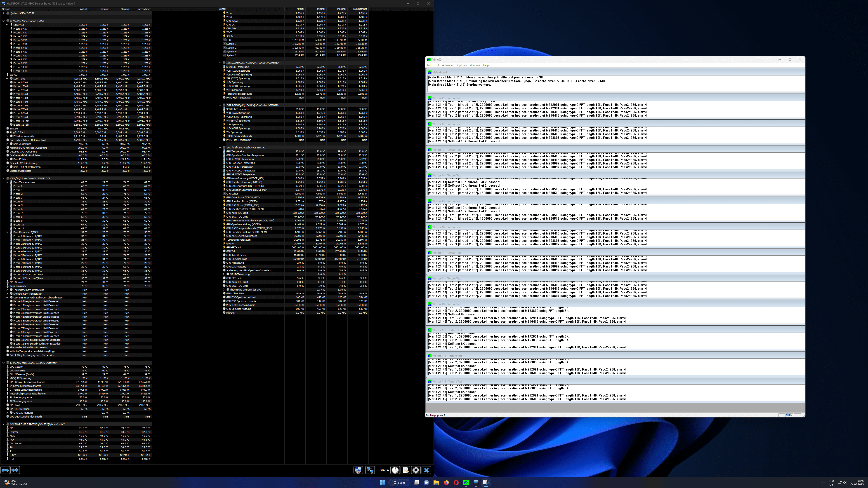Switch to Prime95 taskbar icon
This screenshot has height=488, width=868.
466,483
